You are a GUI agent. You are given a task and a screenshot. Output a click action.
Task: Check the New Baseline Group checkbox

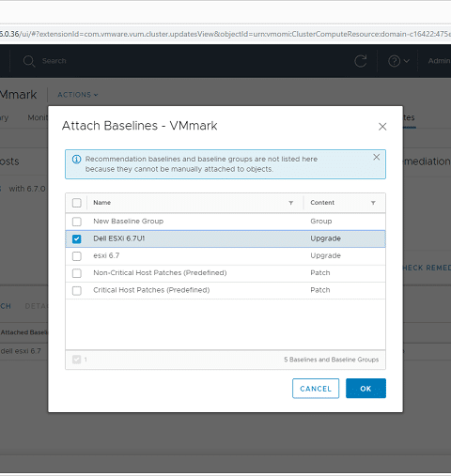click(x=77, y=222)
